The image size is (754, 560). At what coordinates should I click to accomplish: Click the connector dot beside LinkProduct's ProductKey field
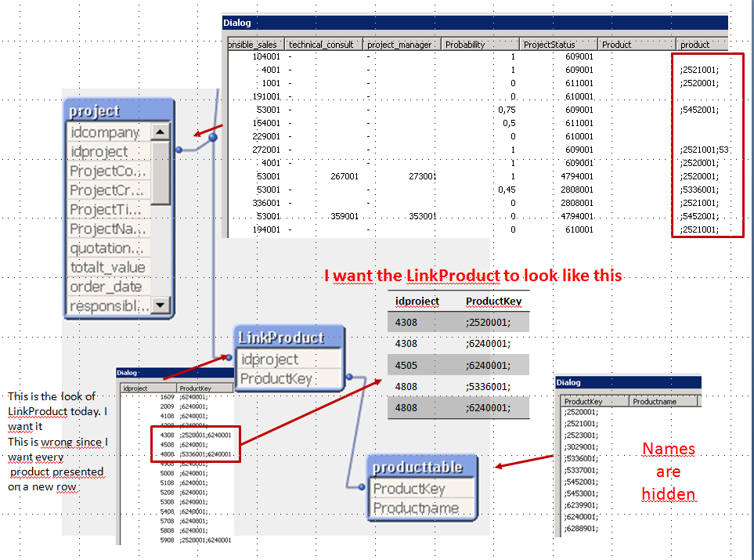click(349, 377)
